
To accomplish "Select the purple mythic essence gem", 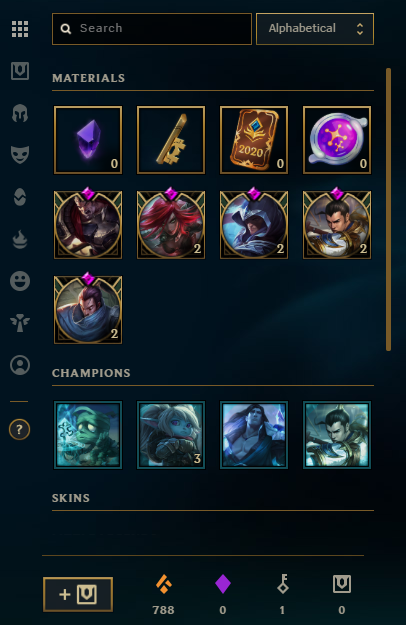I will pos(88,140).
